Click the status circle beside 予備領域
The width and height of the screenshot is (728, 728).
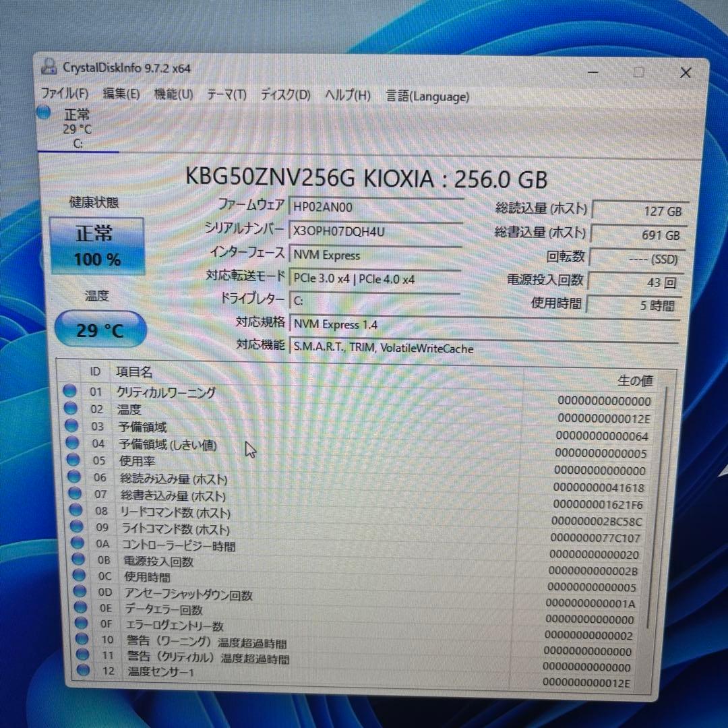[69, 426]
